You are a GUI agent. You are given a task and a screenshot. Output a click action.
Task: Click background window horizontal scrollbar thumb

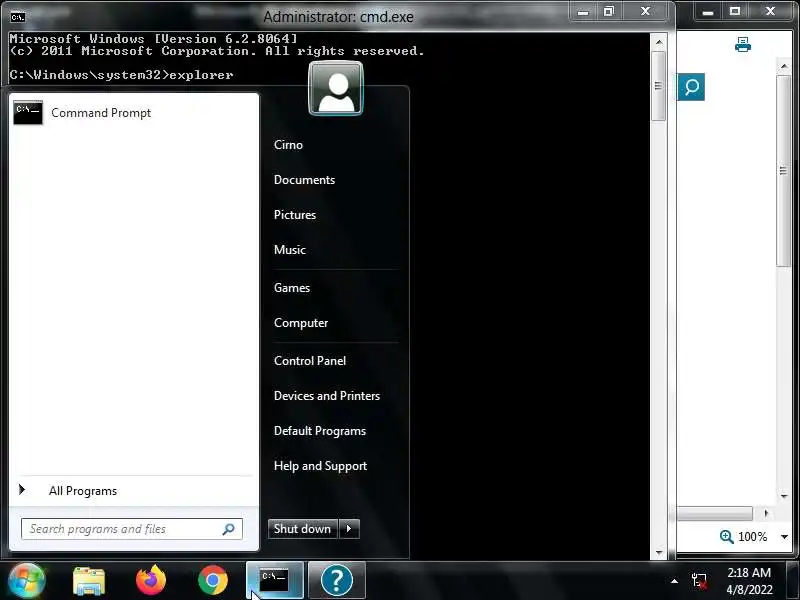[714, 513]
